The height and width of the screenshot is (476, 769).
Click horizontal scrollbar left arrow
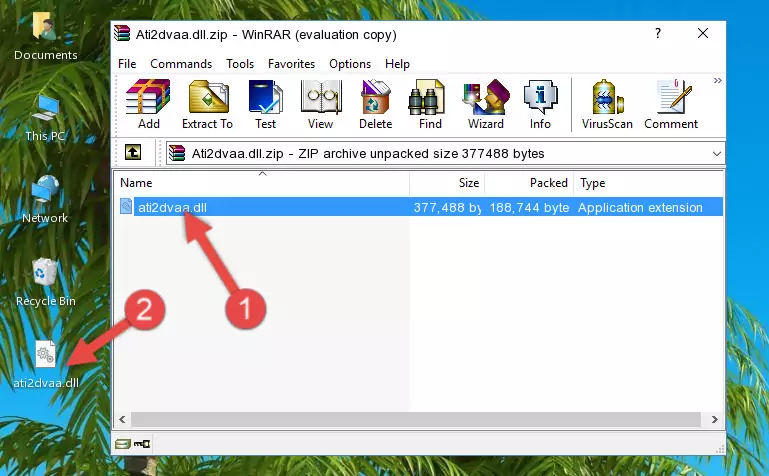pos(123,419)
